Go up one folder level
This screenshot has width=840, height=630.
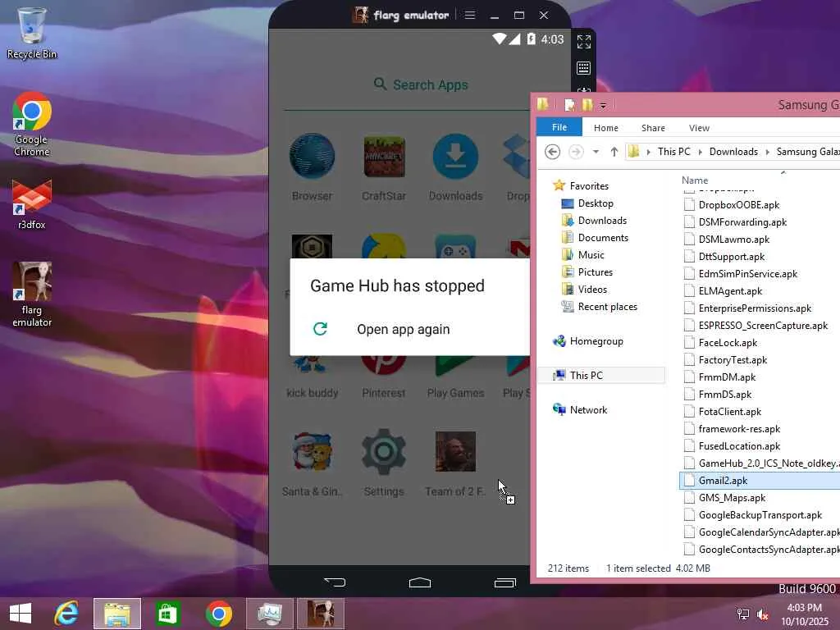tap(614, 152)
